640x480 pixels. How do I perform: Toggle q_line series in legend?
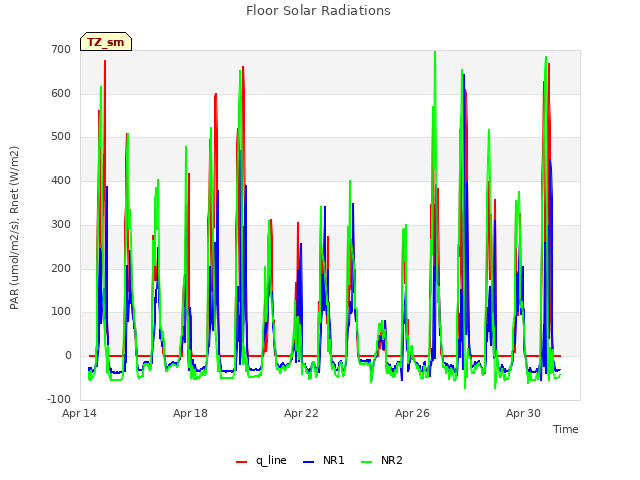click(261, 460)
